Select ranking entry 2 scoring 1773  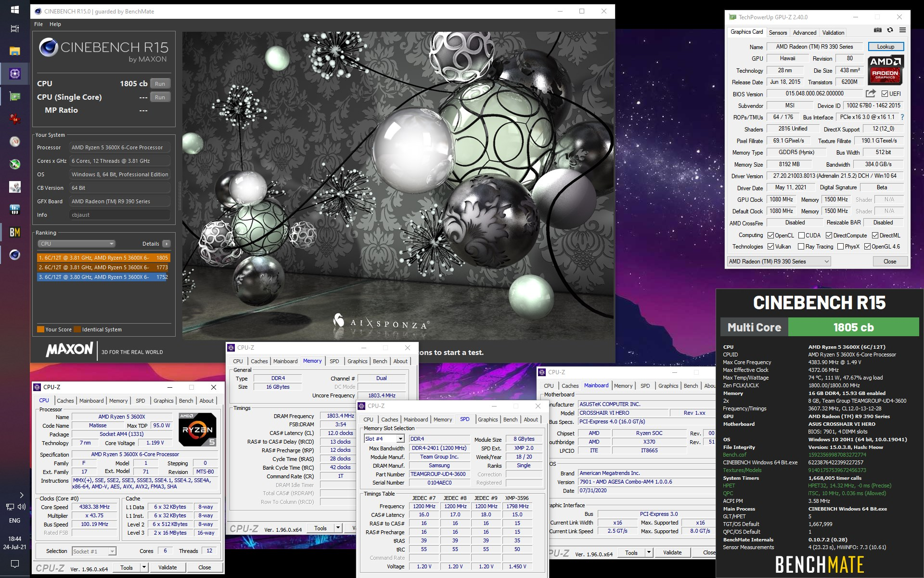click(x=103, y=267)
